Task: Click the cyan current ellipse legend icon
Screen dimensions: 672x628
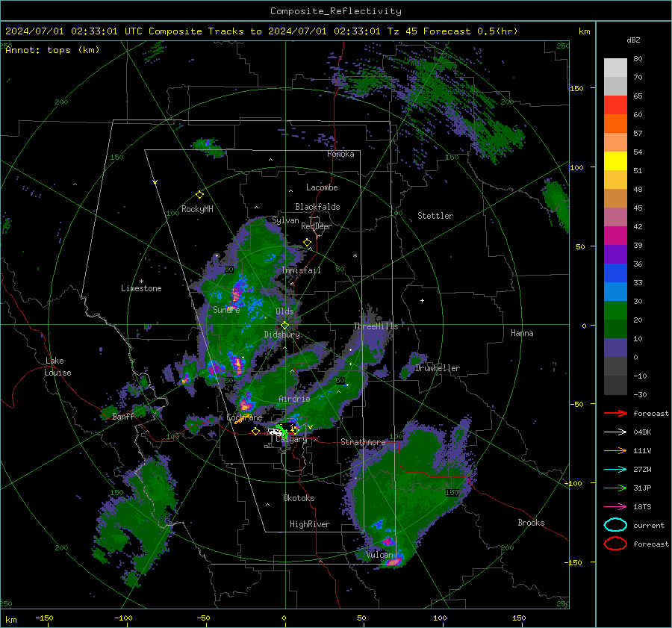Action: (x=615, y=525)
